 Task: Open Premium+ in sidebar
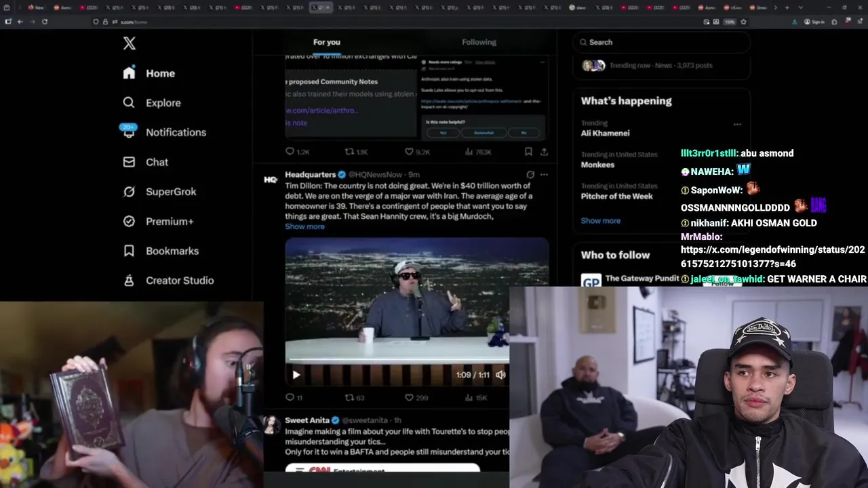[x=170, y=222]
